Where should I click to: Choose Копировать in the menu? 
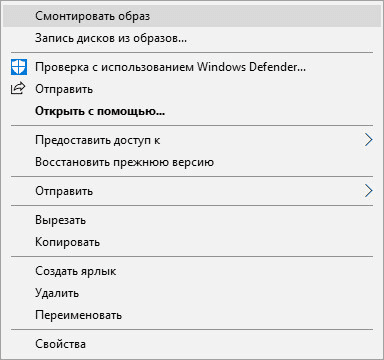click(x=192, y=242)
